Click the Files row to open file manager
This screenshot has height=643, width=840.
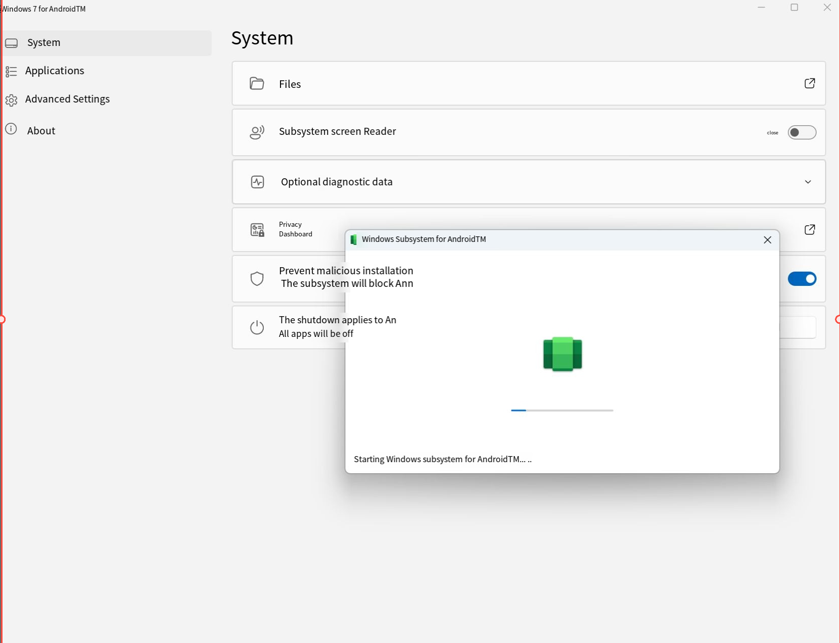coord(455,83)
